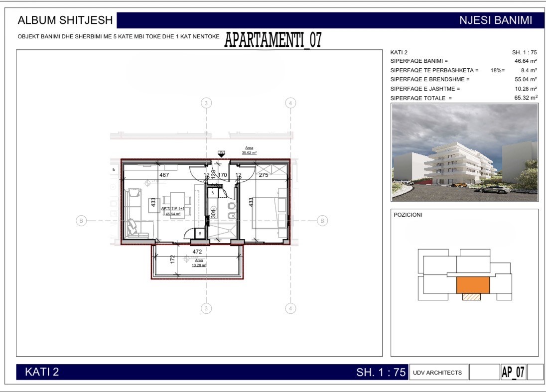Click the SIPERFAQE TOTALE value 65.32 m²
The height and width of the screenshot is (392, 546).
point(526,98)
